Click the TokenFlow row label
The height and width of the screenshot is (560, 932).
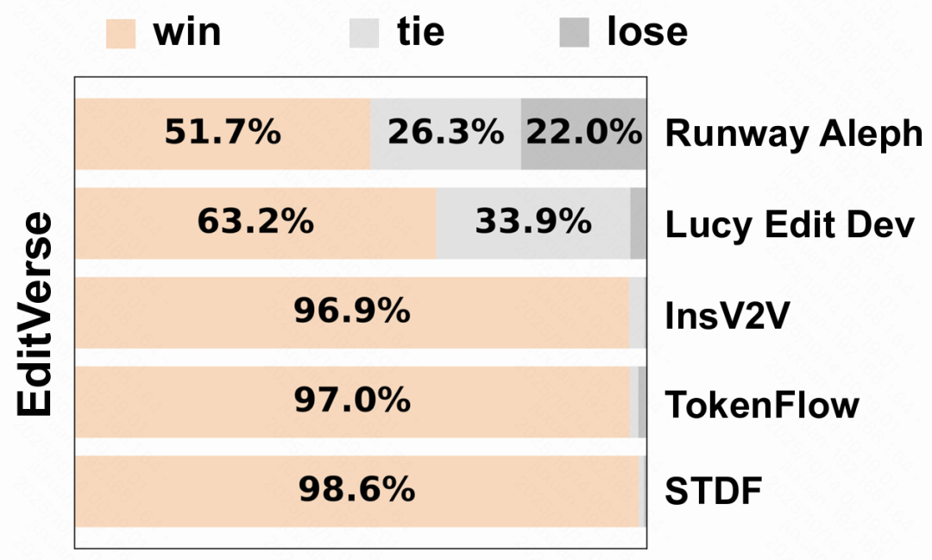coord(762,404)
